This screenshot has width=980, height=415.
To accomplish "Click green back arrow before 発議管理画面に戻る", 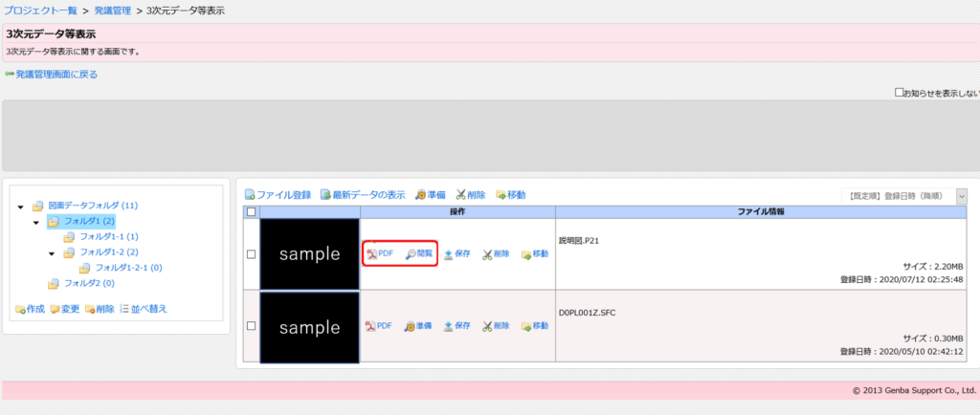I will [x=9, y=75].
